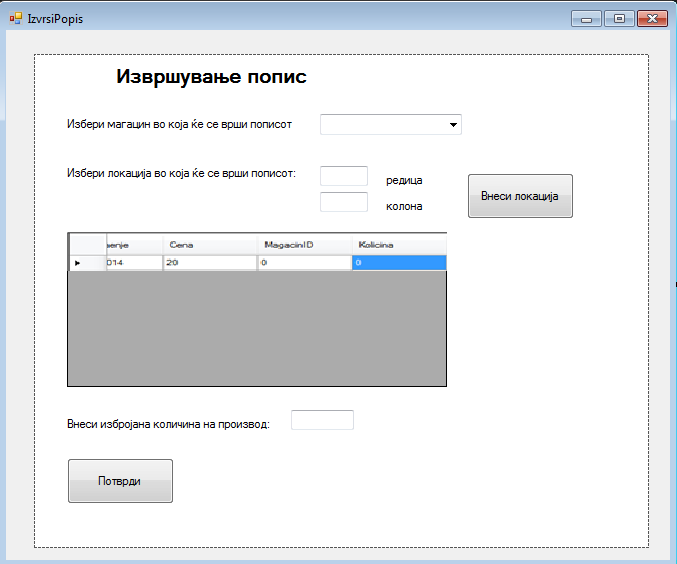Sort by the Kolicina column header

pos(398,244)
